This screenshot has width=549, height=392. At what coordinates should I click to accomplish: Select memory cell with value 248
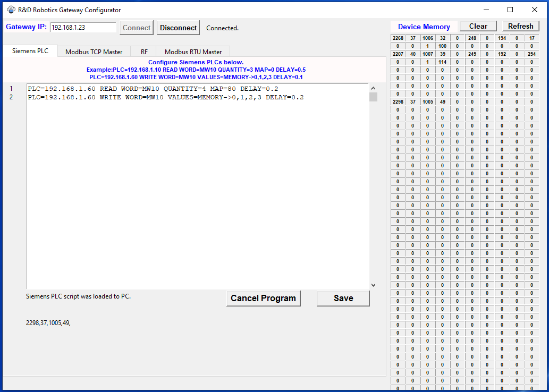tap(472, 38)
